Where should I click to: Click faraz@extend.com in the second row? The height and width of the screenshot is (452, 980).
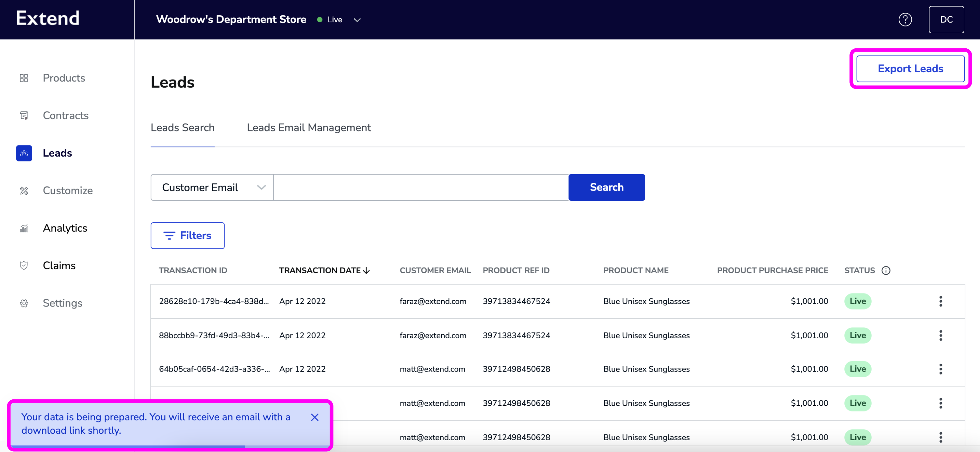(433, 336)
